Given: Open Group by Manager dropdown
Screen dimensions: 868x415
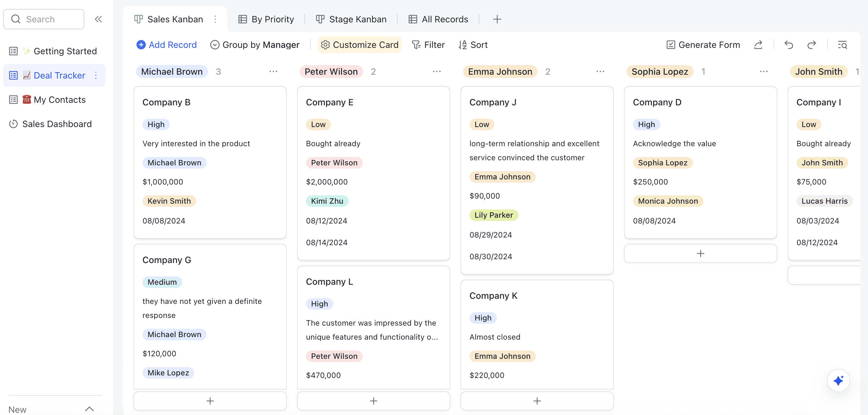Looking at the screenshot, I should point(255,45).
